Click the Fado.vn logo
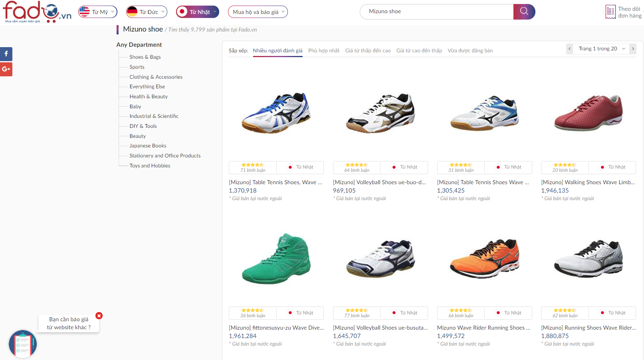Screen dimensions: 644x360 point(37,12)
